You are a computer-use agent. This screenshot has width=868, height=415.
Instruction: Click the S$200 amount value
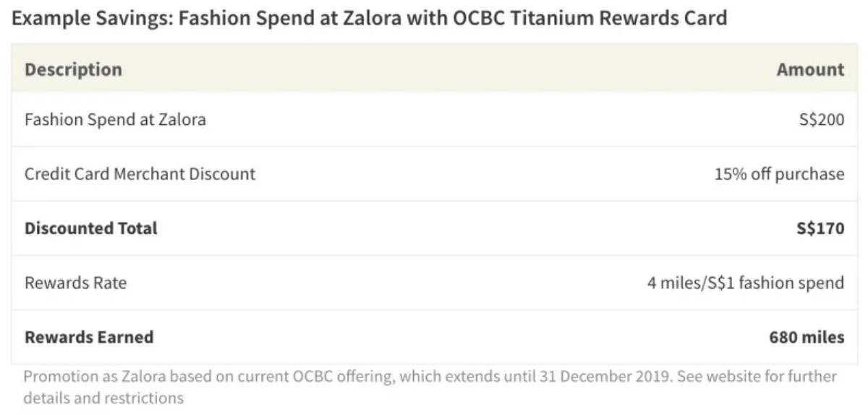819,120
